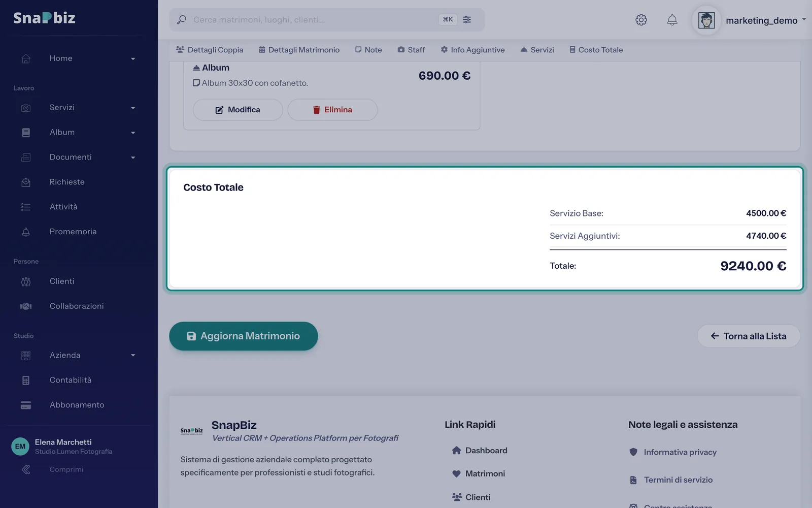Click the Clienti people icon in sidebar
Image resolution: width=812 pixels, height=508 pixels.
[26, 281]
